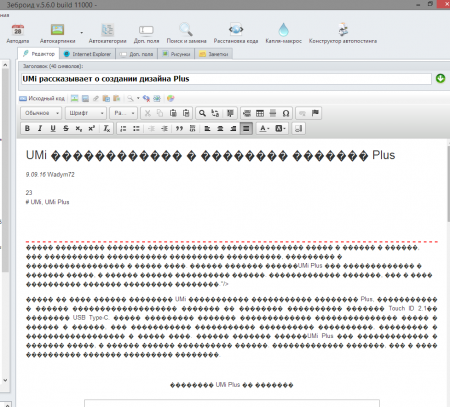The image size is (450, 407).
Task: Click the '9.09.16 Wadym72' text line
Action: click(x=50, y=175)
